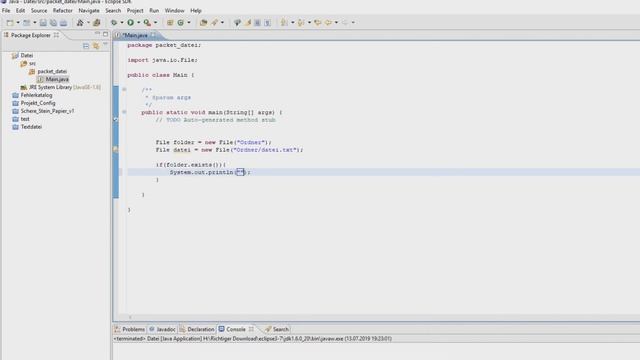Toggle folding of the main method
This screenshot has height=360, width=640.
124,111
